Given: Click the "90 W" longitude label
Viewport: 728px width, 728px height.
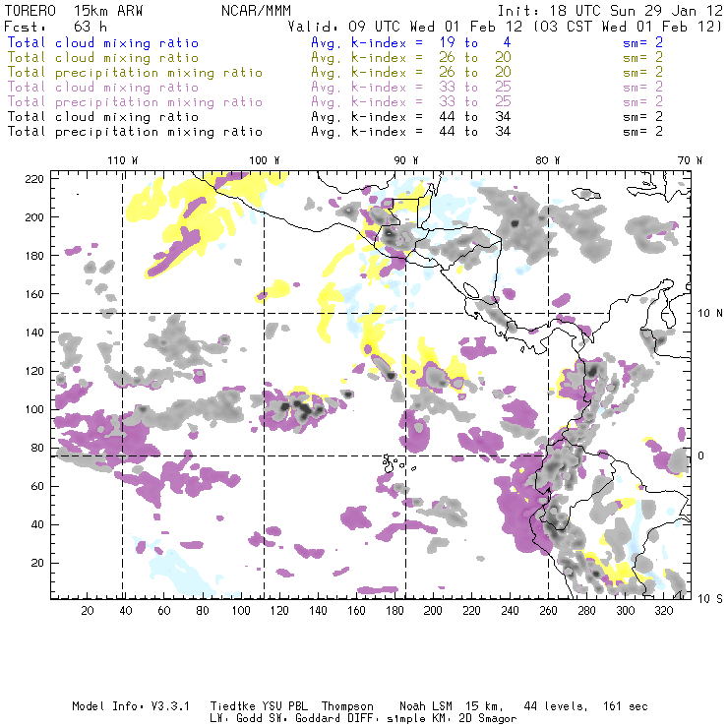Looking at the screenshot, I should click(406, 160).
